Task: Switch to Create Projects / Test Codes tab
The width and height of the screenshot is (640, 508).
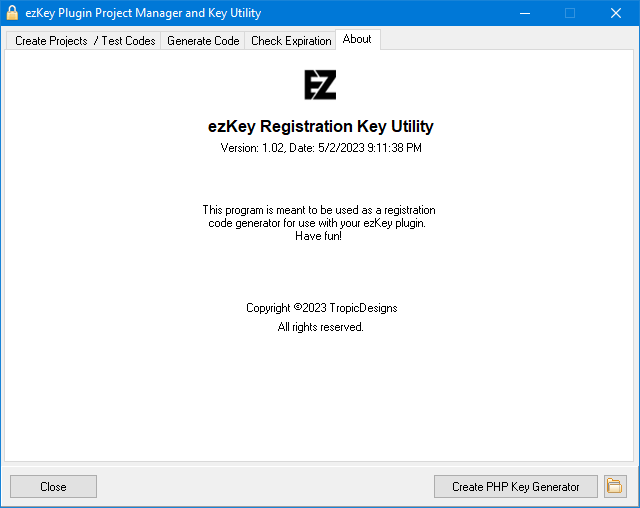Action: click(85, 41)
